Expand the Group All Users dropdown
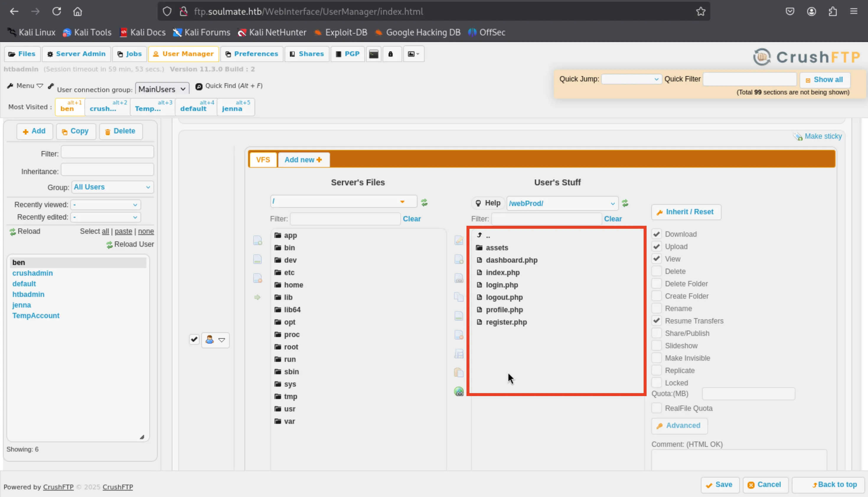Viewport: 868px width, 497px height. click(112, 187)
